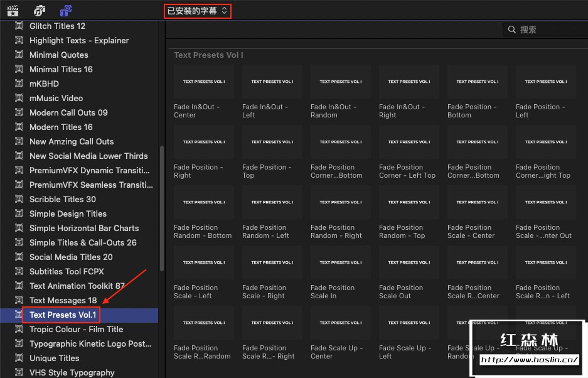The width and height of the screenshot is (588, 378).
Task: Select Fade Position - Left preset thumbnail
Action: point(546,82)
